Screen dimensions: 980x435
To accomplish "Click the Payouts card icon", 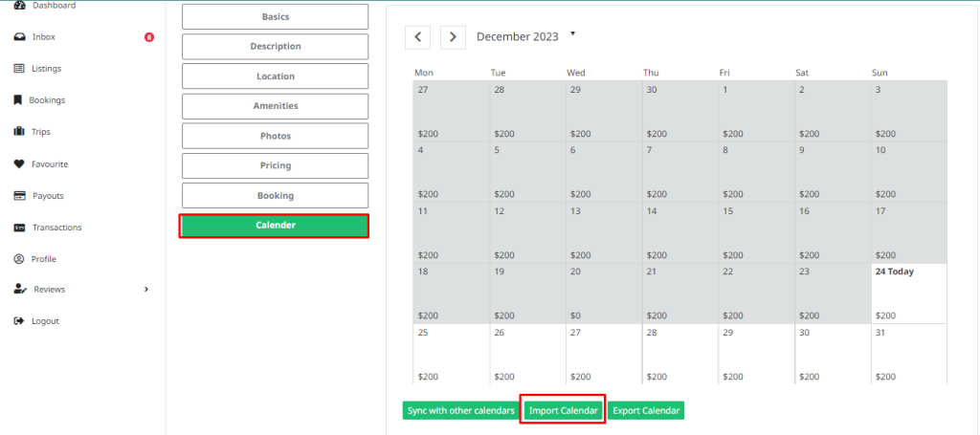I will (19, 196).
